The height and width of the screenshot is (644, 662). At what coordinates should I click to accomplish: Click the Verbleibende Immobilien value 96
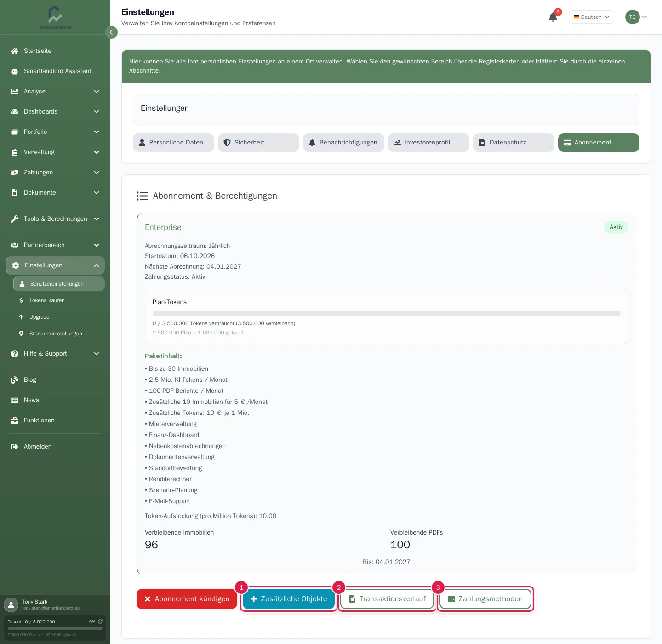(x=151, y=545)
